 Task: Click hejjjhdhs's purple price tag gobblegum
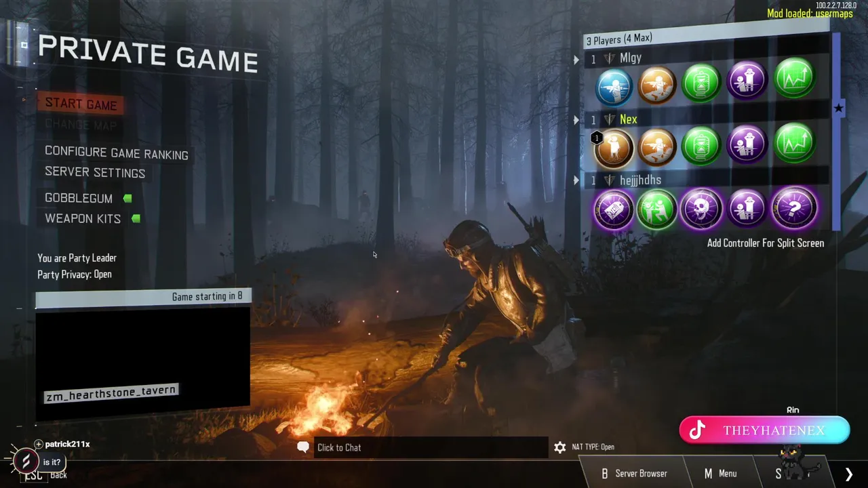coord(614,209)
